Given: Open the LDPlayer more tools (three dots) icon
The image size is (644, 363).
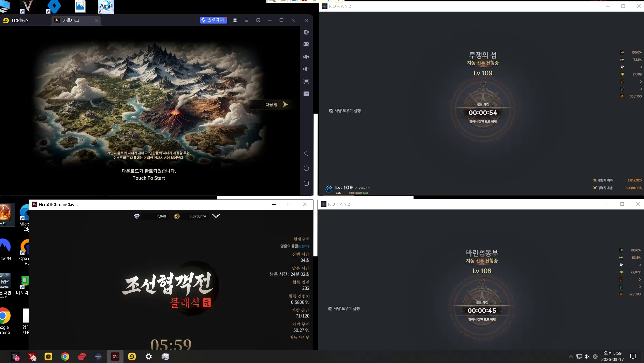Looking at the screenshot, I should pyautogui.click(x=306, y=93).
